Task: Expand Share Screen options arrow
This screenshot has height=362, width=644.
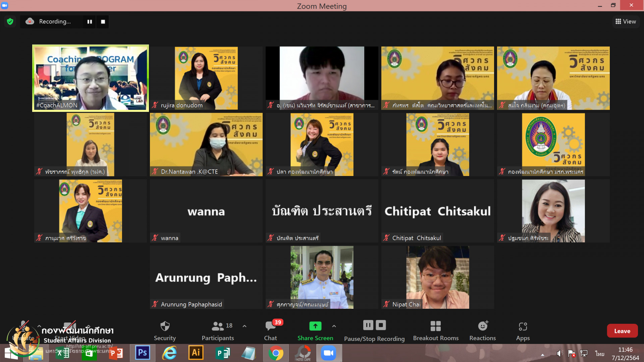Action: pyautogui.click(x=334, y=326)
